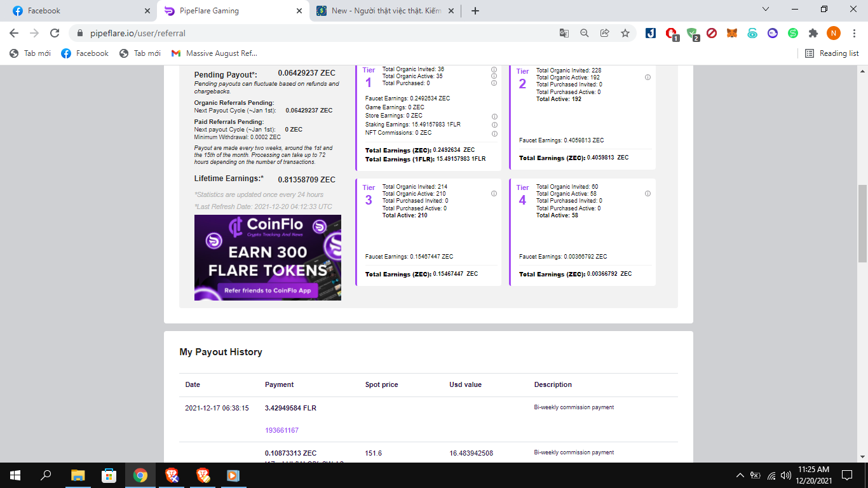Show hidden system tray icons
This screenshot has width=868, height=488.
(740, 475)
